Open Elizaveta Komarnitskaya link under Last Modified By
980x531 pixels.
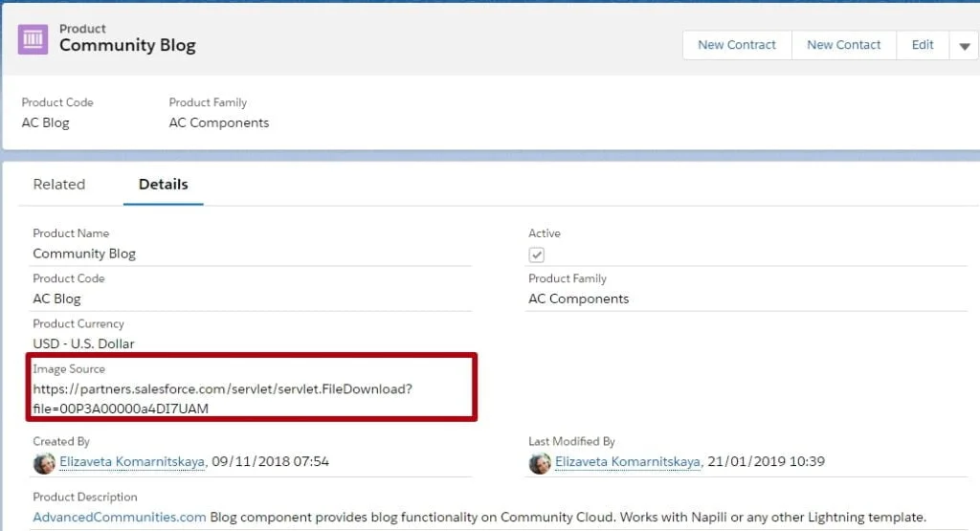click(628, 462)
